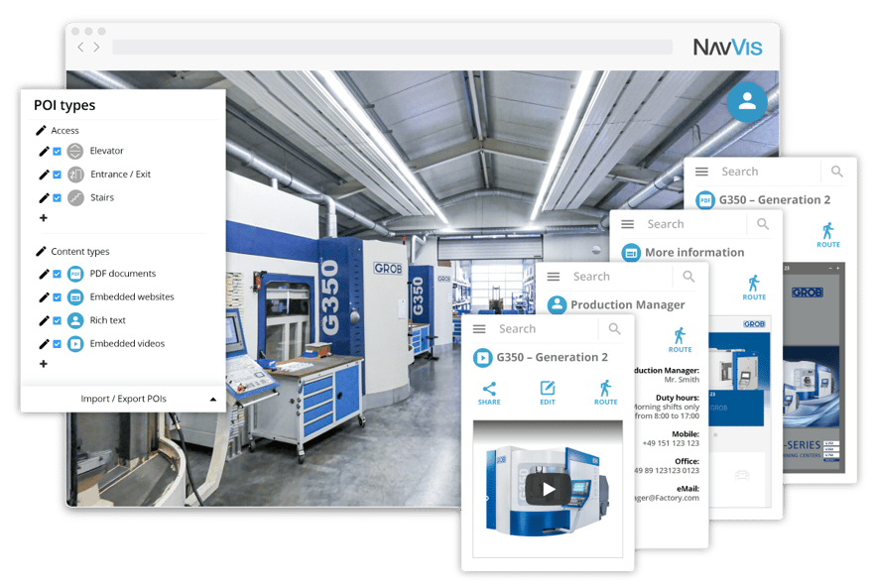Viewport: 874px width, 588px height.
Task: Toggle the Rich text checkbox
Action: pyautogui.click(x=57, y=320)
